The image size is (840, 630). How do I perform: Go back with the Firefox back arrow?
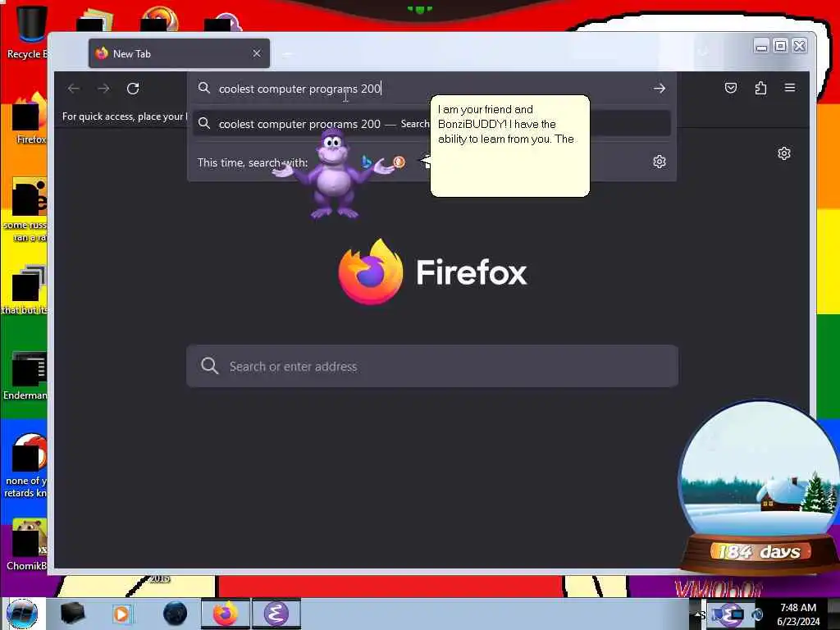tap(74, 89)
